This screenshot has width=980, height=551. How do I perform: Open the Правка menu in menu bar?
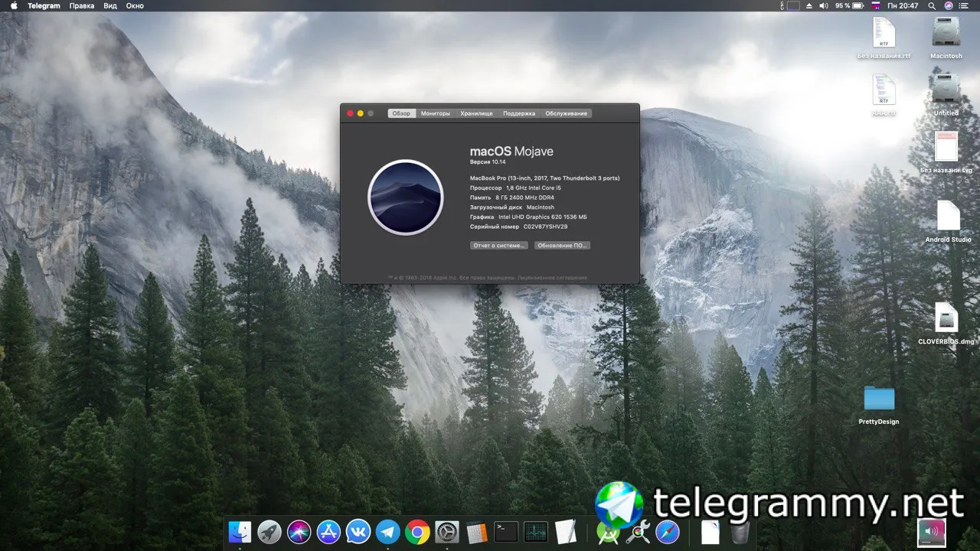(82, 5)
